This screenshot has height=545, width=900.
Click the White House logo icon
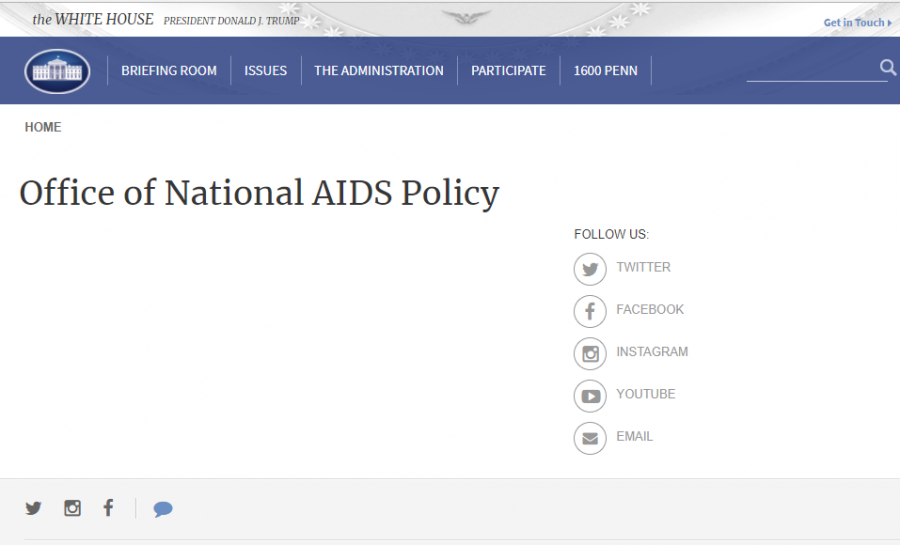[57, 71]
